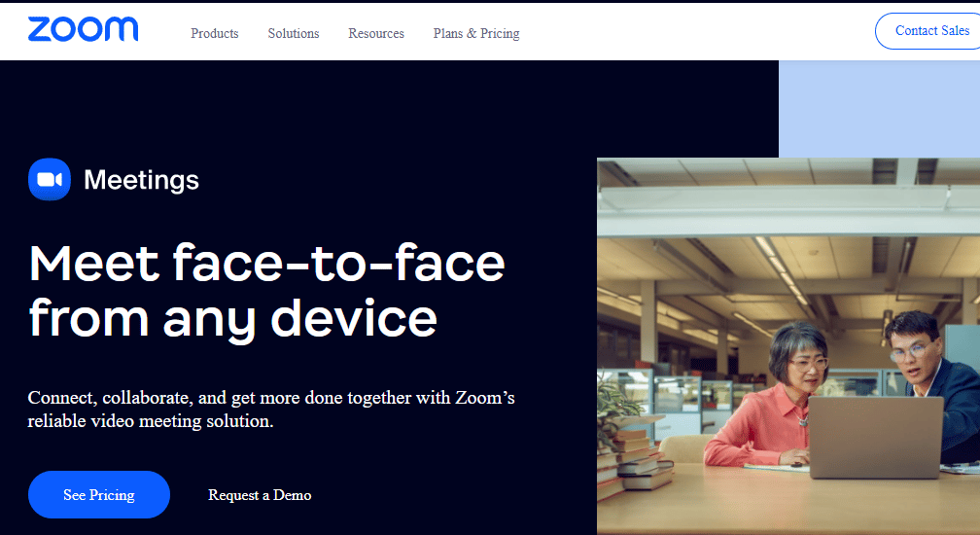Click the office meeting photo
This screenshot has height=535, width=980.
788,346
